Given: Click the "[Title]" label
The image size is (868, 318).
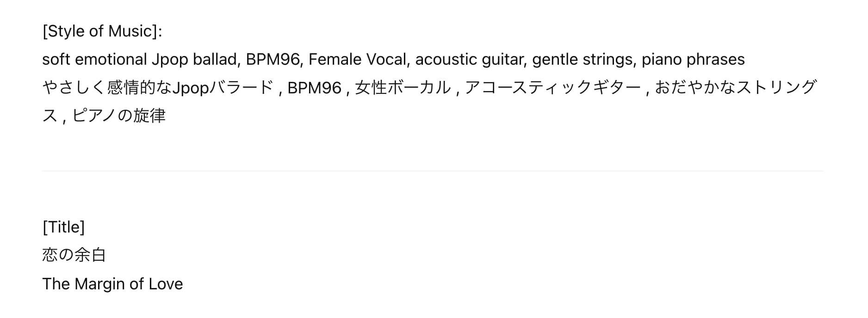Looking at the screenshot, I should (63, 227).
